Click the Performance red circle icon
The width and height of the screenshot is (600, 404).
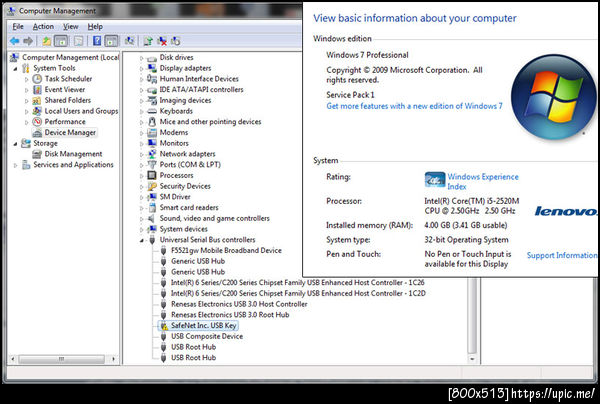click(37, 122)
